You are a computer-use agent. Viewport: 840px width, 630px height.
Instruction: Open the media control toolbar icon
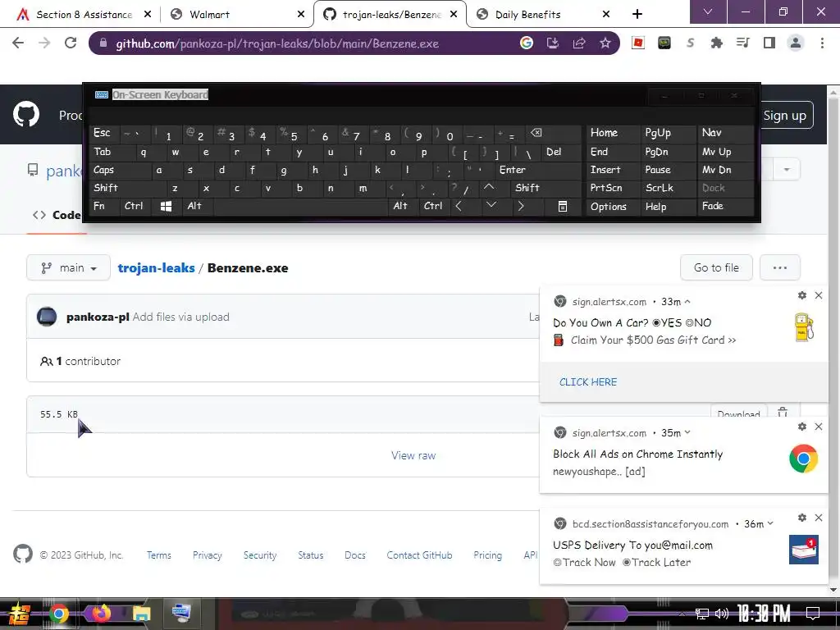[743, 43]
